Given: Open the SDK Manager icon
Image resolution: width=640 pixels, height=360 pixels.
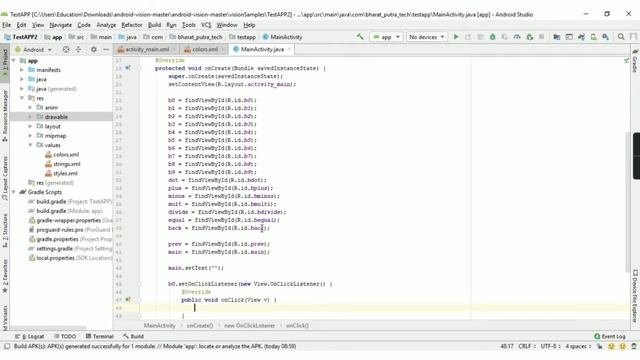Looking at the screenshot, I should [606, 37].
